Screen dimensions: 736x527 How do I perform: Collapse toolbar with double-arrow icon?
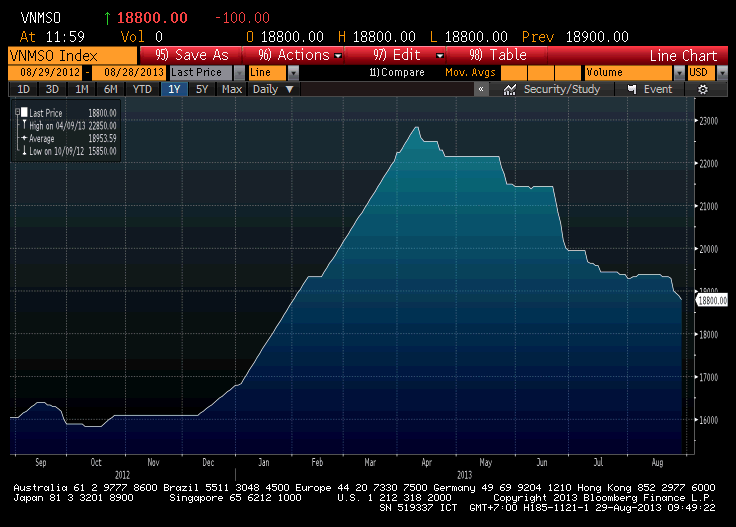481,89
